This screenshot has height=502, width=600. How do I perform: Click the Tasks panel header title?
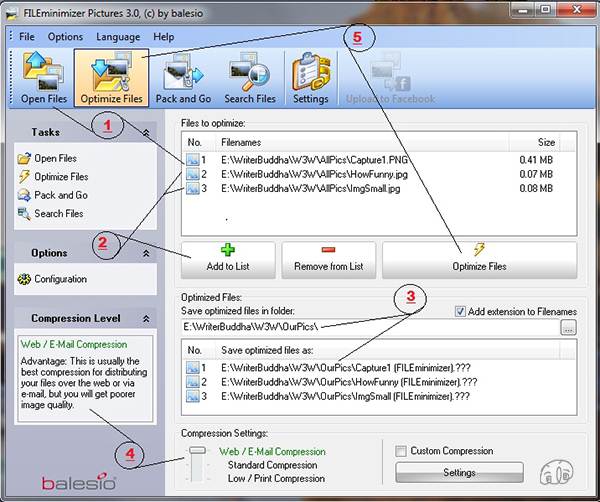tap(46, 132)
